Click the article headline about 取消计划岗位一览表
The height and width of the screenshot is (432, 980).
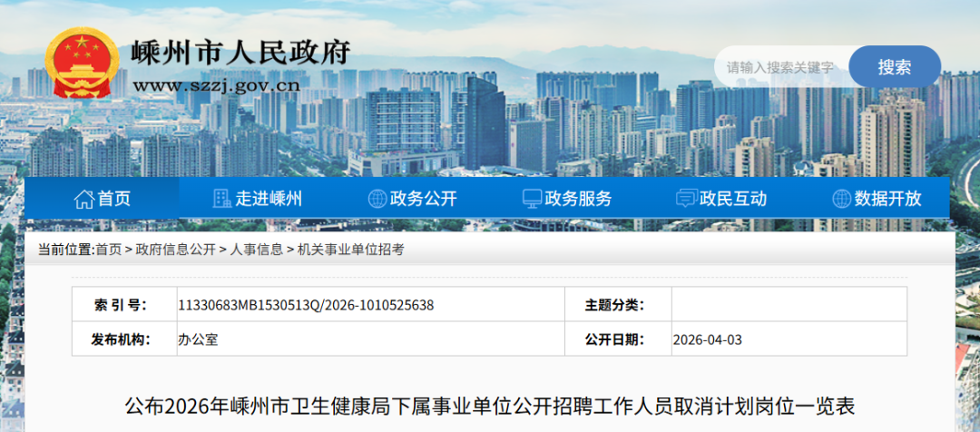(x=490, y=406)
